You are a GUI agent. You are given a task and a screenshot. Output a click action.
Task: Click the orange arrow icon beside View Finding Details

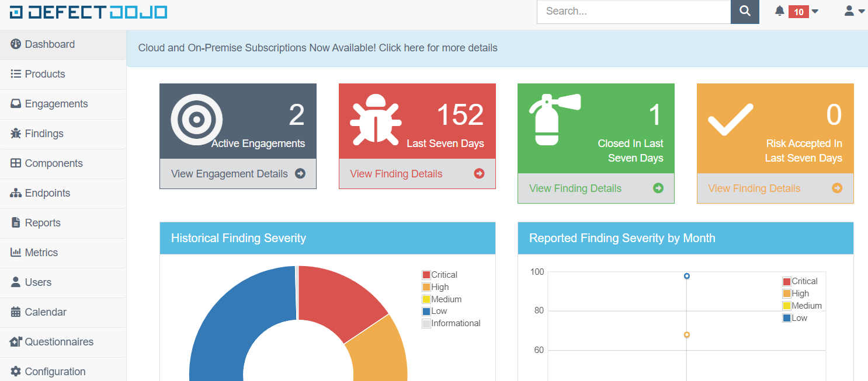tap(837, 188)
